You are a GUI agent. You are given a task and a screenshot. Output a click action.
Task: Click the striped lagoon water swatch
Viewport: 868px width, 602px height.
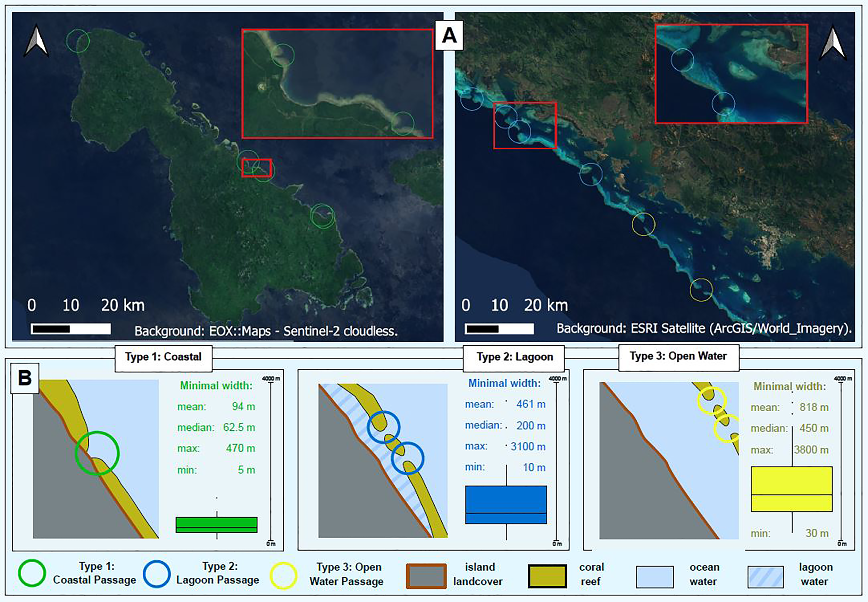click(x=766, y=577)
